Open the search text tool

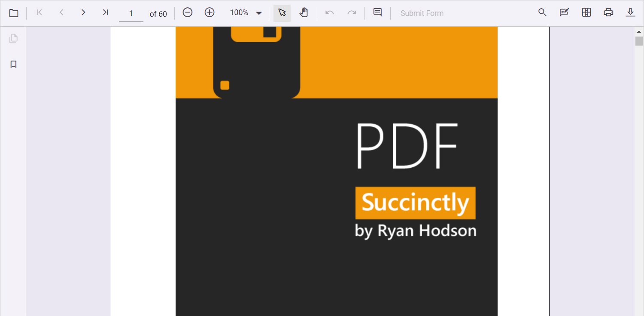[x=542, y=13]
